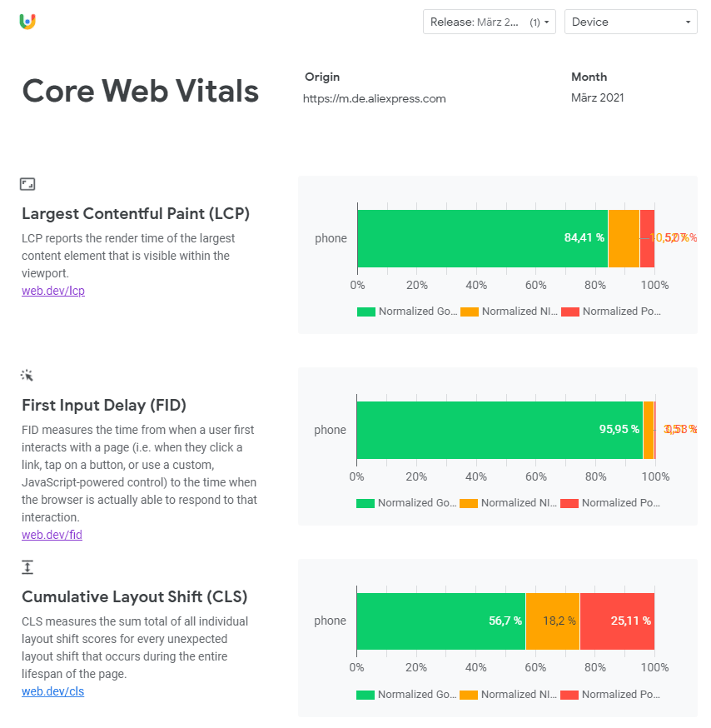This screenshot has width=711, height=728.
Task: Click green Good legend swatch in FID chart
Action: 365,503
